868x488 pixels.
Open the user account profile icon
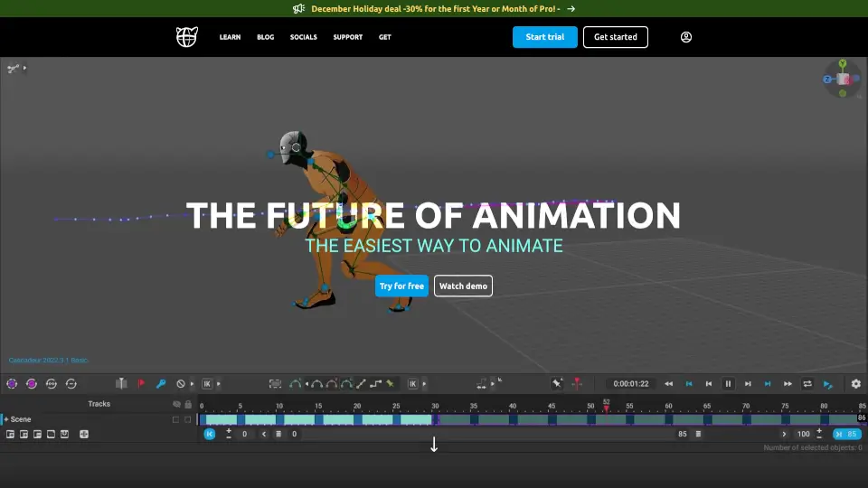coord(686,37)
